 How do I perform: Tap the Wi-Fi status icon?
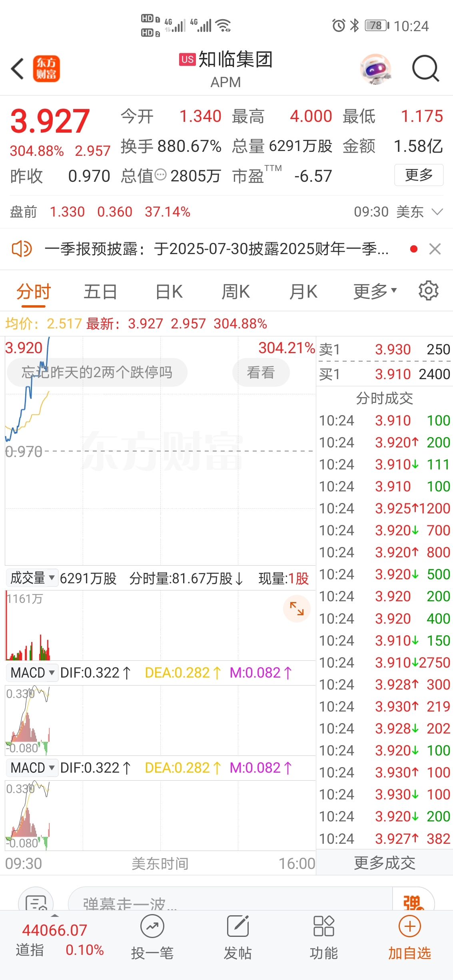click(x=223, y=25)
